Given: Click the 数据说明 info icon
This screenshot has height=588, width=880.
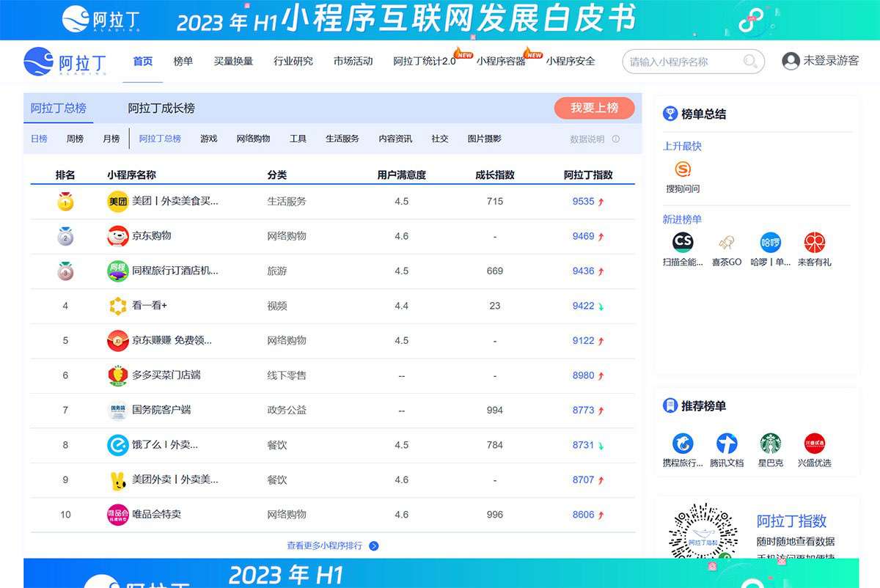Looking at the screenshot, I should [616, 139].
